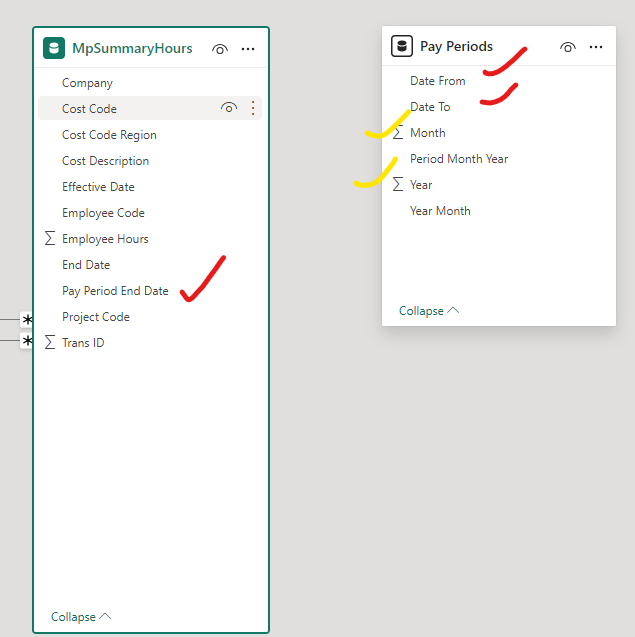This screenshot has height=637, width=635.
Task: Click the lower relationship asterisk marker near Trans ID
Action: tap(27, 340)
